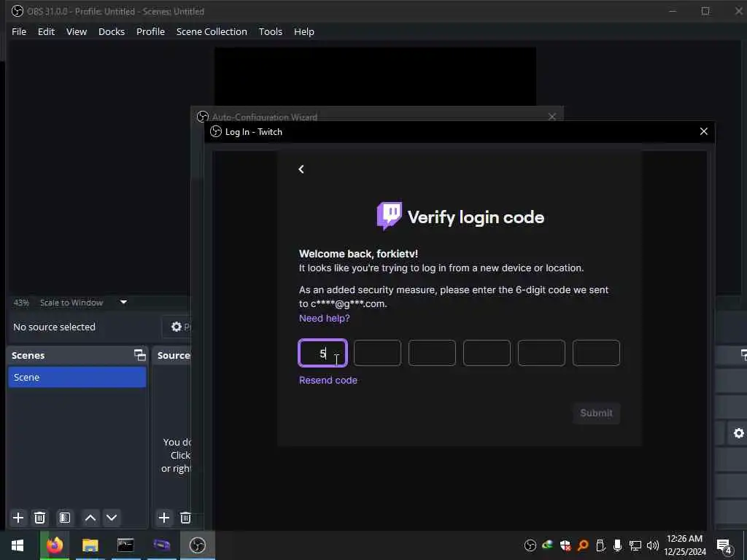Click the OBS Studio taskbar icon
Image resolution: width=747 pixels, height=560 pixels.
(197, 545)
